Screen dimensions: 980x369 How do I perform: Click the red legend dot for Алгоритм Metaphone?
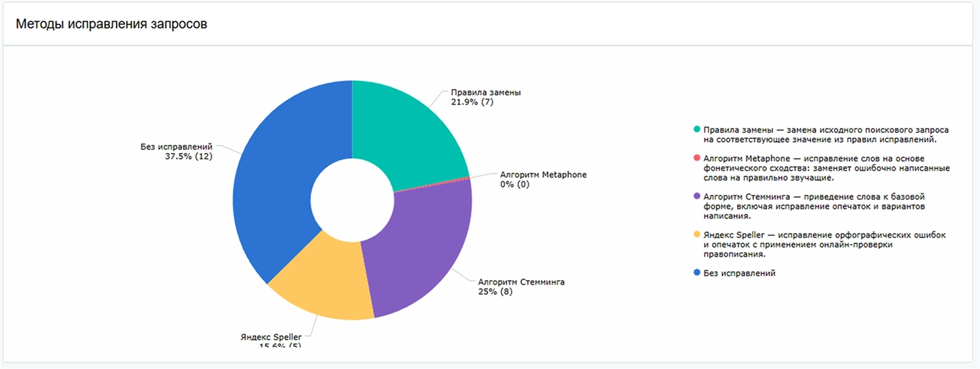click(x=697, y=159)
